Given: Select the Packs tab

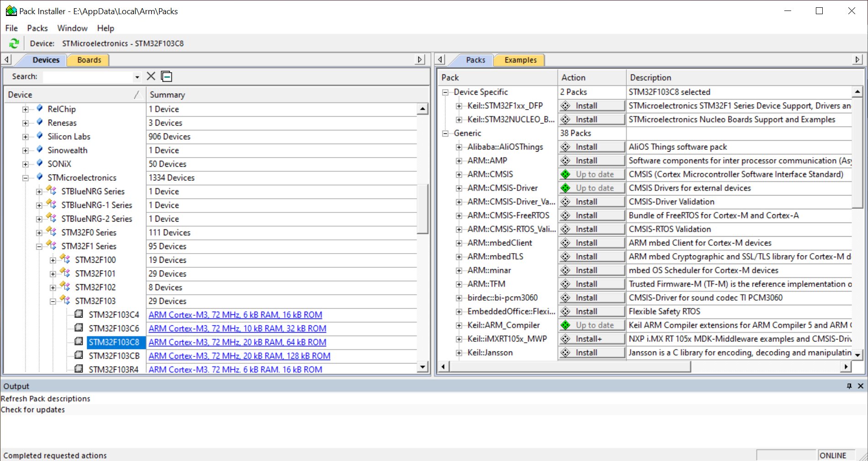Looking at the screenshot, I should 476,60.
